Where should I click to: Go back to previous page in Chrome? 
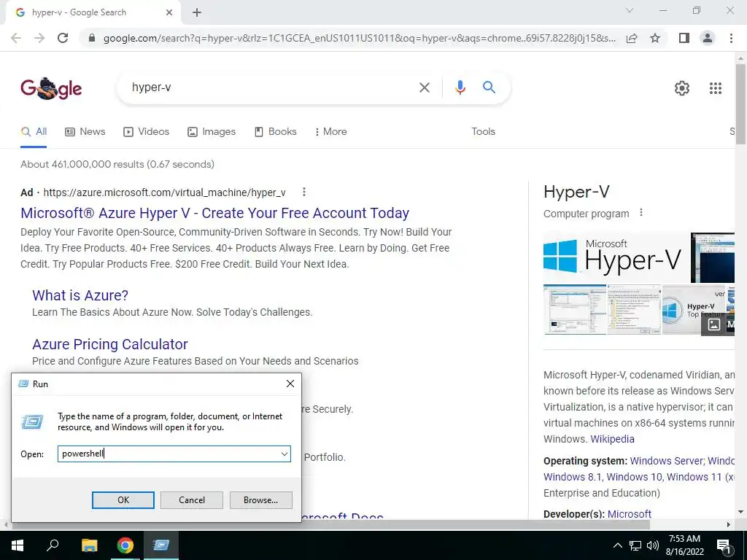tap(16, 38)
